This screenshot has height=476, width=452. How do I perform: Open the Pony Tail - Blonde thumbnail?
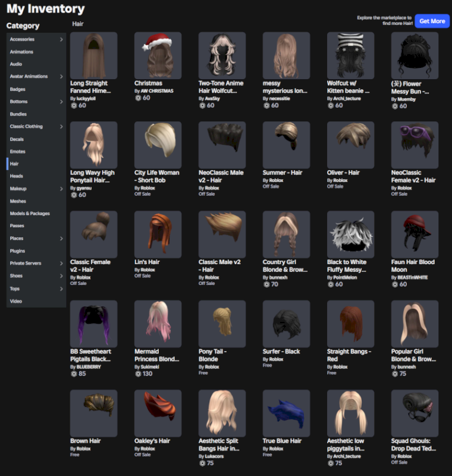[x=222, y=324]
